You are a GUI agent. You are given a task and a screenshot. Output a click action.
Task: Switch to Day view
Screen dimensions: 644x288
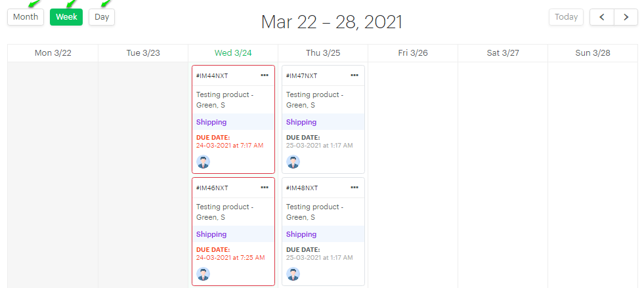(x=102, y=17)
